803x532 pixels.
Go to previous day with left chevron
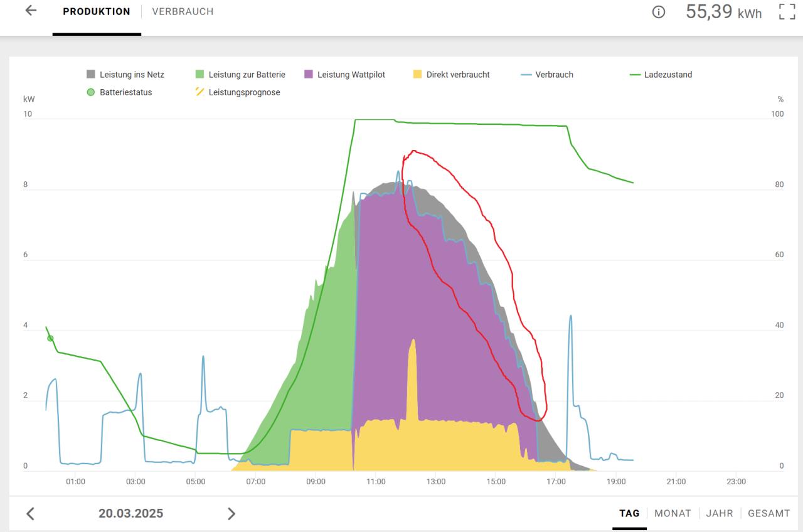tap(30, 514)
